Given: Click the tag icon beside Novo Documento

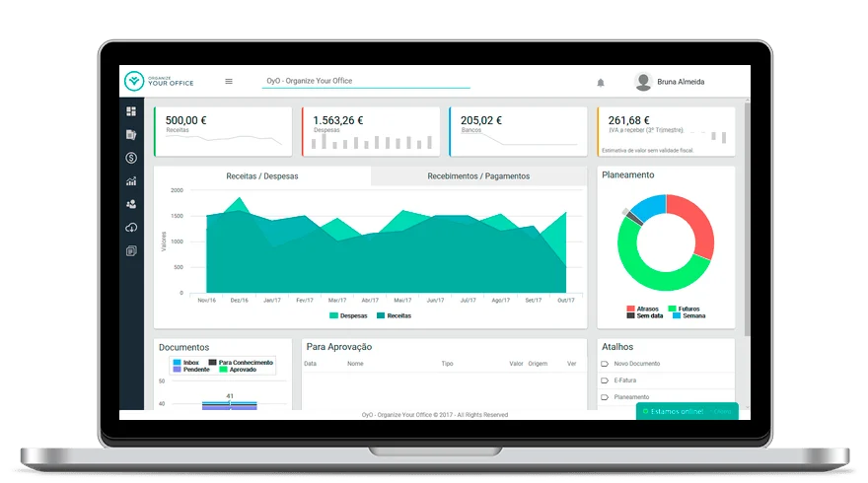Looking at the screenshot, I should coord(605,364).
